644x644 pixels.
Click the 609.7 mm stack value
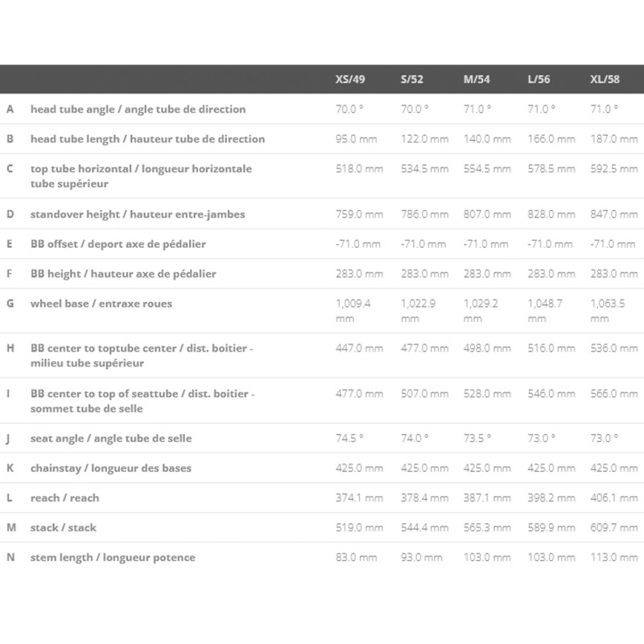coord(613,527)
